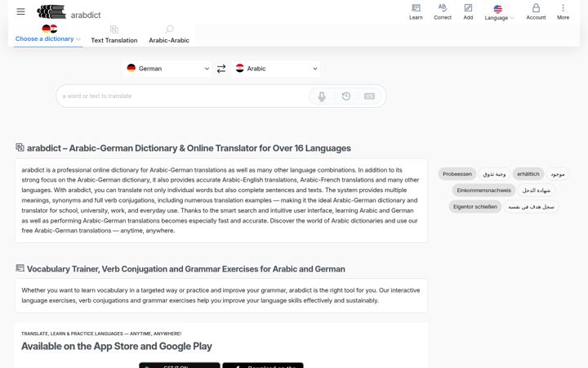
Task: Click the trainer icon beside Vocabulary heading
Action: pos(20,268)
